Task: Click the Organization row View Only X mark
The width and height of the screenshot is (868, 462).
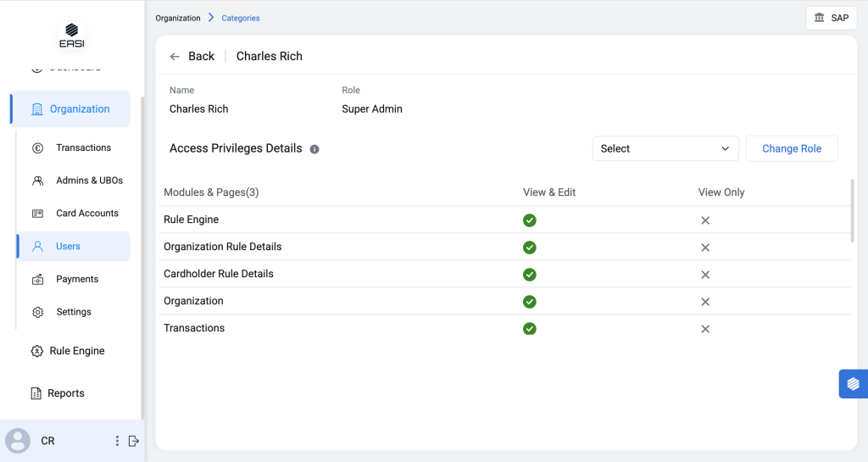Action: [x=705, y=302]
